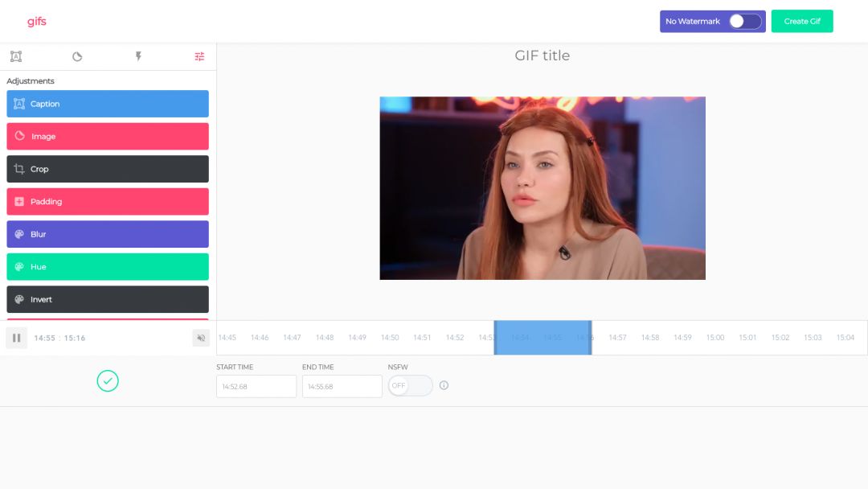The height and width of the screenshot is (489, 868).
Task: Apply the Blur effect
Action: 108,234
